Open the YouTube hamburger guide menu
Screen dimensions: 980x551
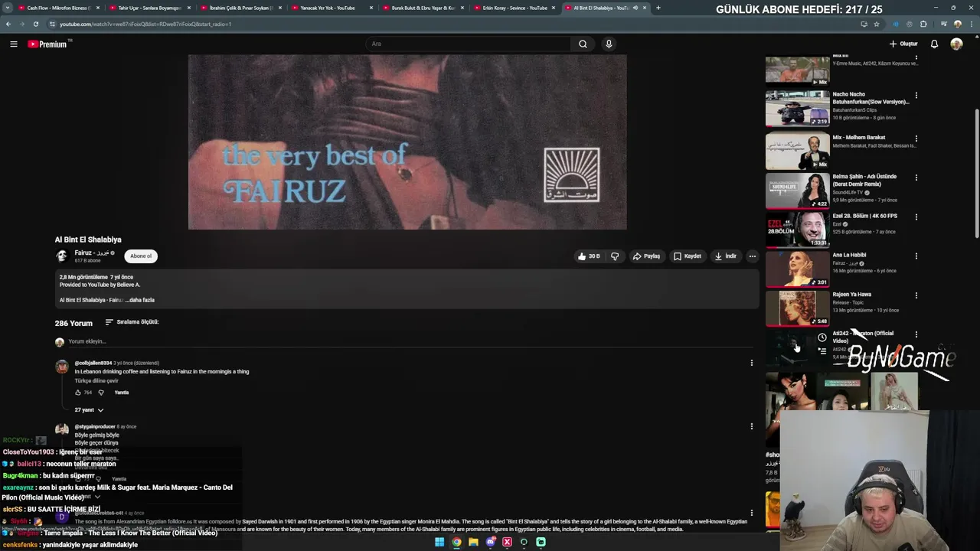point(13,44)
